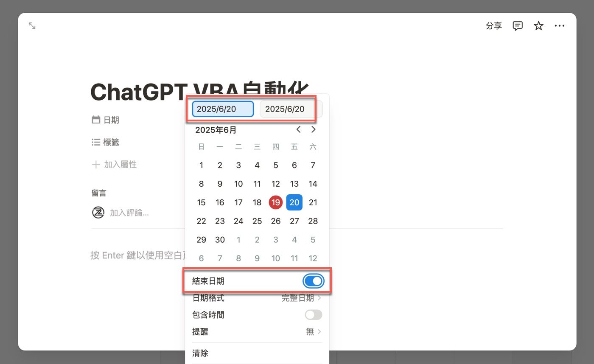The image size is (594, 364).
Task: Pick June 21 on the calendar
Action: tap(313, 202)
